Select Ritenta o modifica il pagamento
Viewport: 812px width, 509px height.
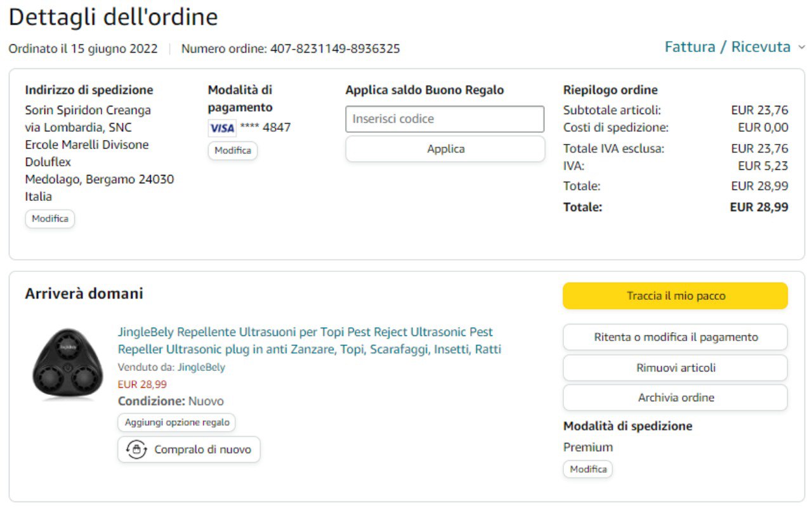[675, 337]
